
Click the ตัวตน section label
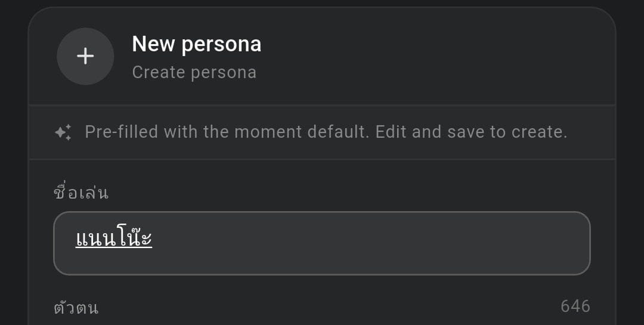coord(76,307)
